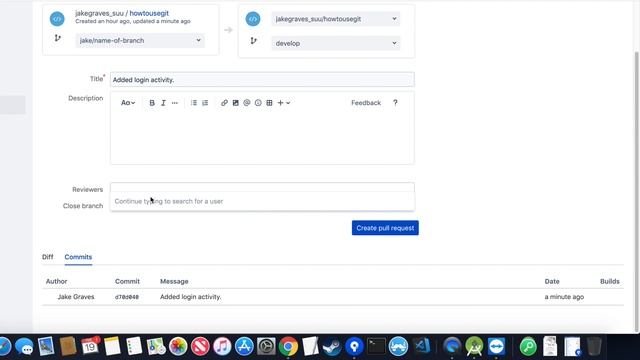The image size is (640, 360).
Task: Open Terminal from the dock
Action: [x=376, y=347]
